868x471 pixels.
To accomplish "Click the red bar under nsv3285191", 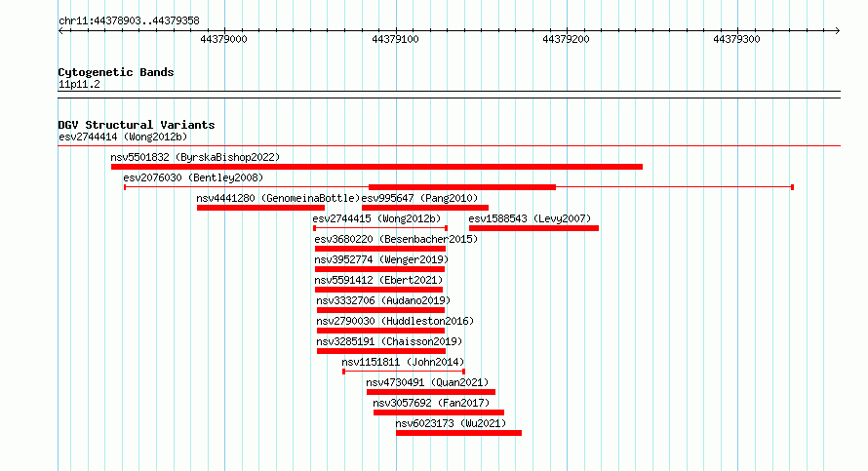I will tap(381, 351).
